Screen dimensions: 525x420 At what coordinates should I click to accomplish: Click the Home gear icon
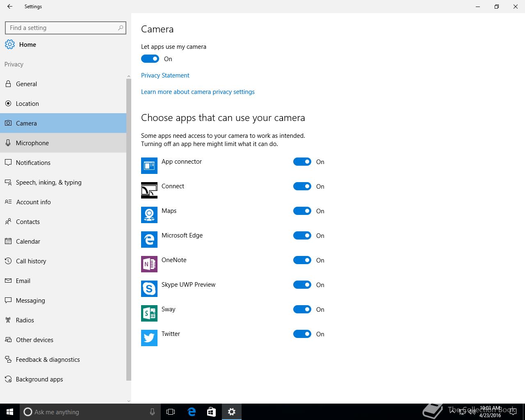tap(10, 45)
